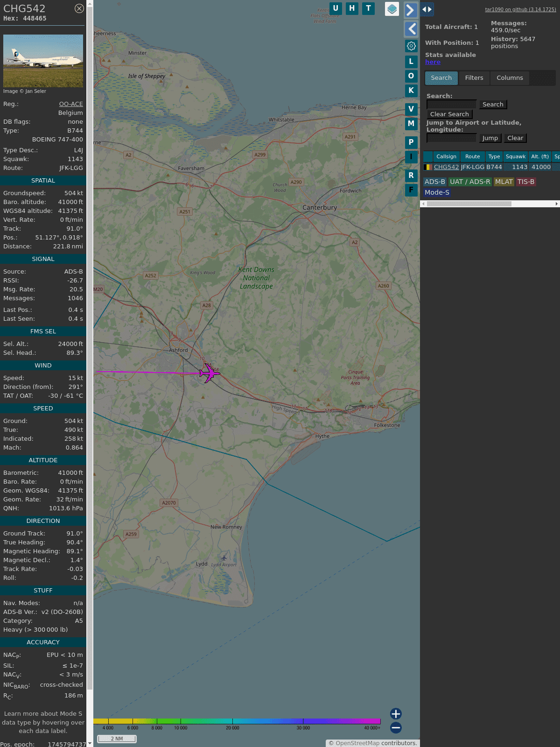The width and height of the screenshot is (560, 747).
Task: Sort table by Squawk column
Action: (x=516, y=156)
